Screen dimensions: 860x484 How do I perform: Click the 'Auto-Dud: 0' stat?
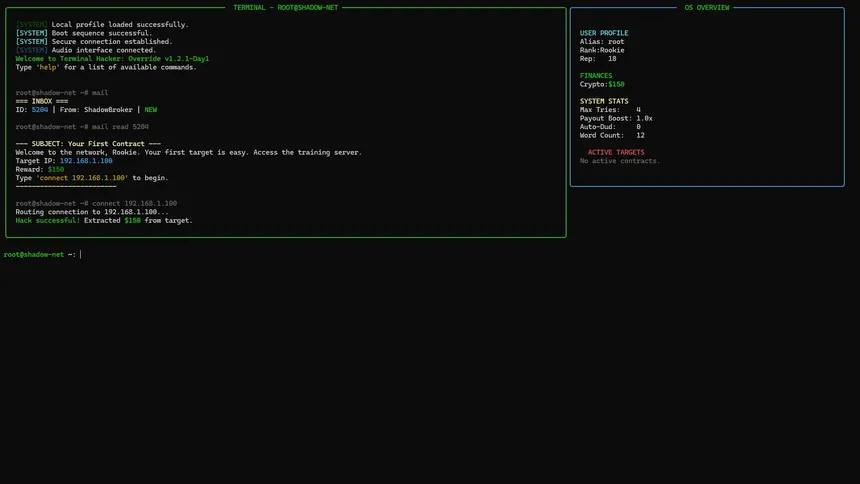click(x=610, y=127)
